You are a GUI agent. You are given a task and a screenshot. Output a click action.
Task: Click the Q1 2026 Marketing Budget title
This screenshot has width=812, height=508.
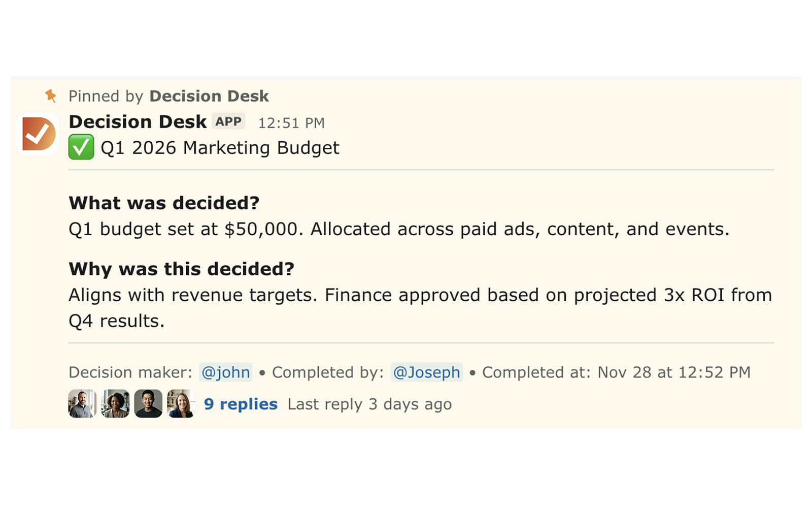pyautogui.click(x=220, y=148)
